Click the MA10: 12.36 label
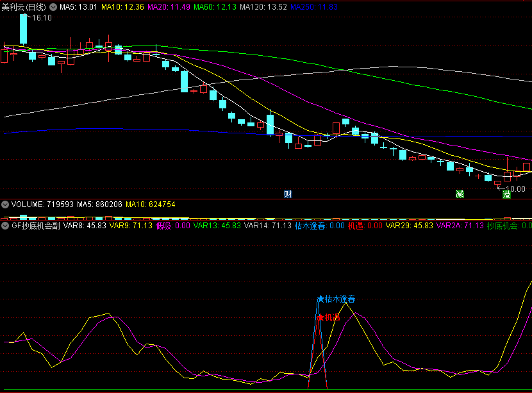 tap(122, 7)
